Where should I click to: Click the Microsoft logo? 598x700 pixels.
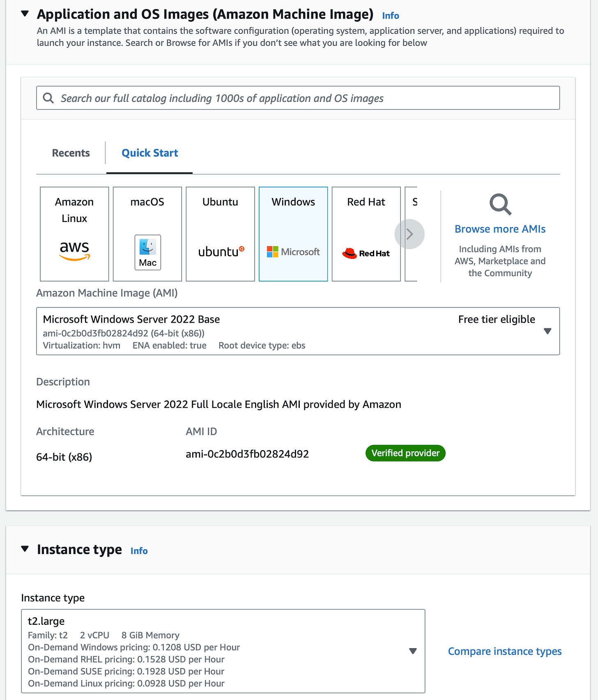[x=293, y=252]
